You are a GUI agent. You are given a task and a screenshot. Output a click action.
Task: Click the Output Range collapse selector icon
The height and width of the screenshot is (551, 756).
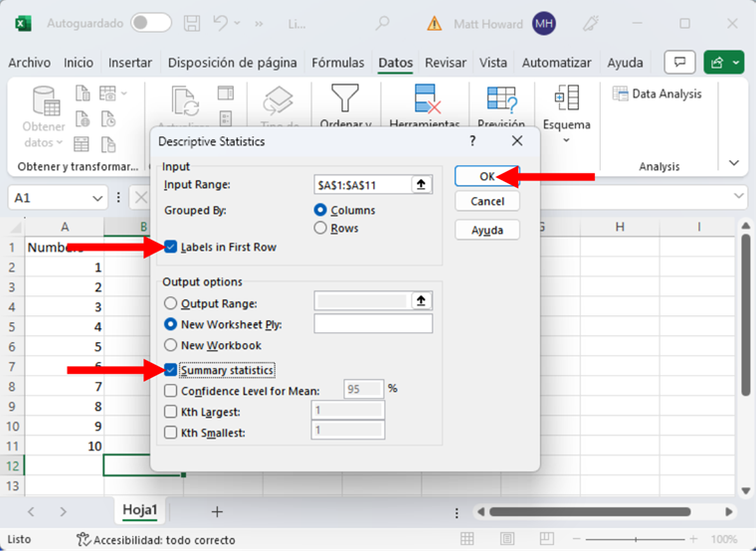(x=422, y=301)
